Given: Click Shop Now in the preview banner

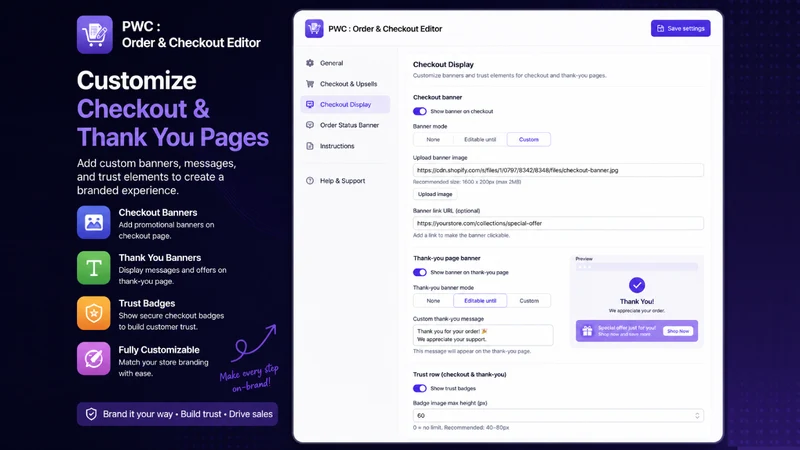Looking at the screenshot, I should [x=678, y=331].
